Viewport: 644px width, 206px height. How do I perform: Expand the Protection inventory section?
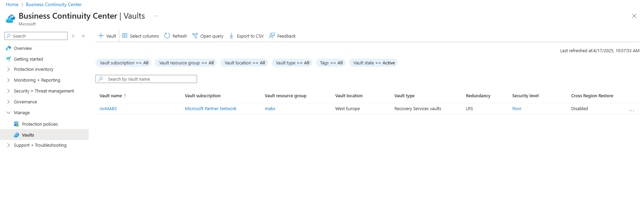tap(8, 69)
